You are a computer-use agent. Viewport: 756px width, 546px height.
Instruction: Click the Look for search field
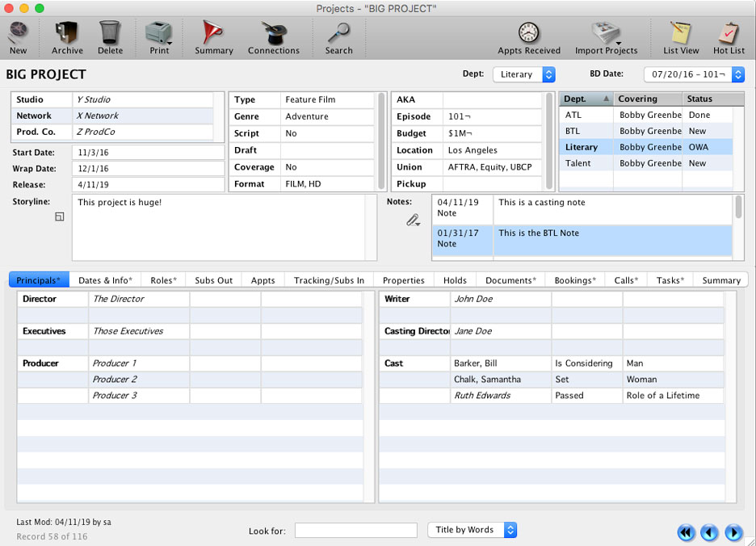tap(356, 530)
